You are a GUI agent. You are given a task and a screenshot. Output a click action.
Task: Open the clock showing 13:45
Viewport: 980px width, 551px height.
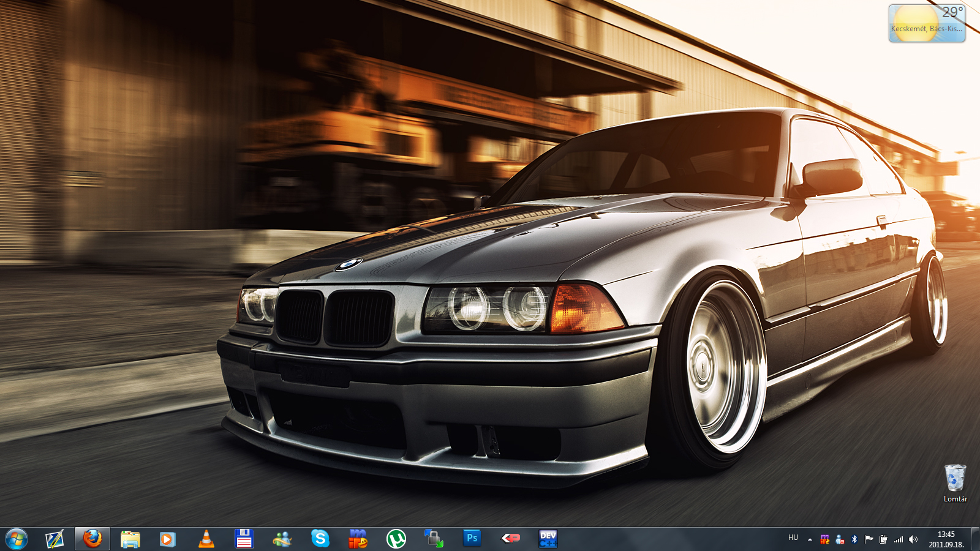946,539
